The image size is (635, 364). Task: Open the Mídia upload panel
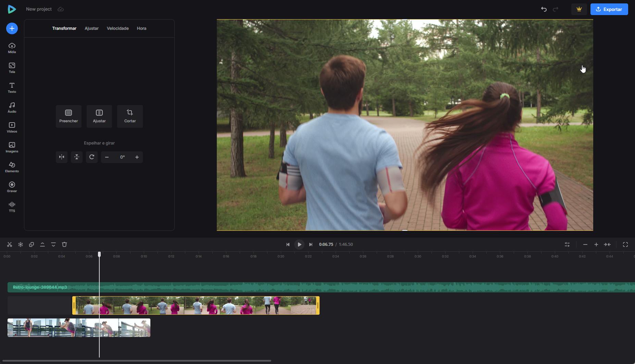click(12, 48)
